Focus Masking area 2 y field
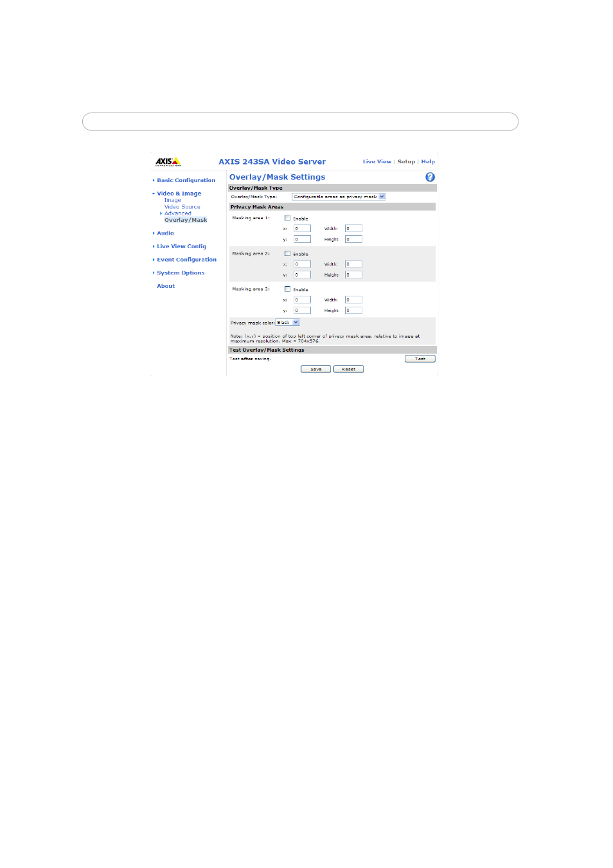 coord(302,275)
